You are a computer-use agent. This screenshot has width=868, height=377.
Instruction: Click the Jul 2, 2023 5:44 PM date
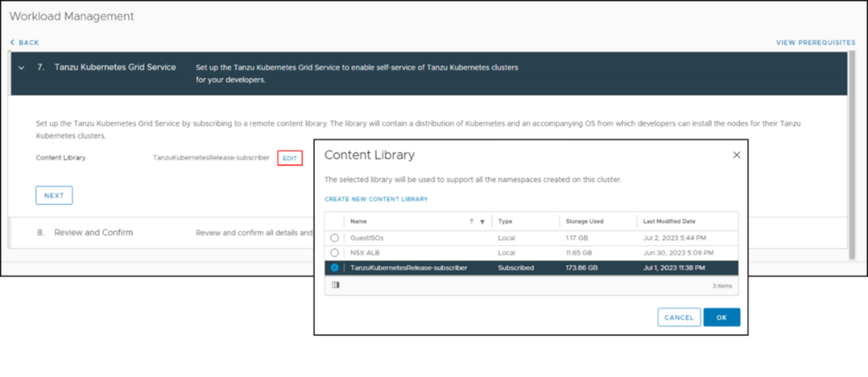click(674, 238)
